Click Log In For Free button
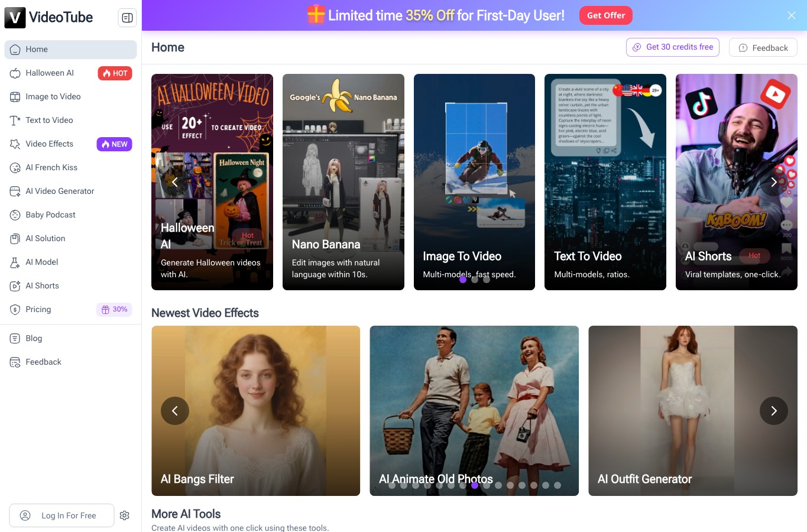Image resolution: width=807 pixels, height=532 pixels. click(61, 515)
